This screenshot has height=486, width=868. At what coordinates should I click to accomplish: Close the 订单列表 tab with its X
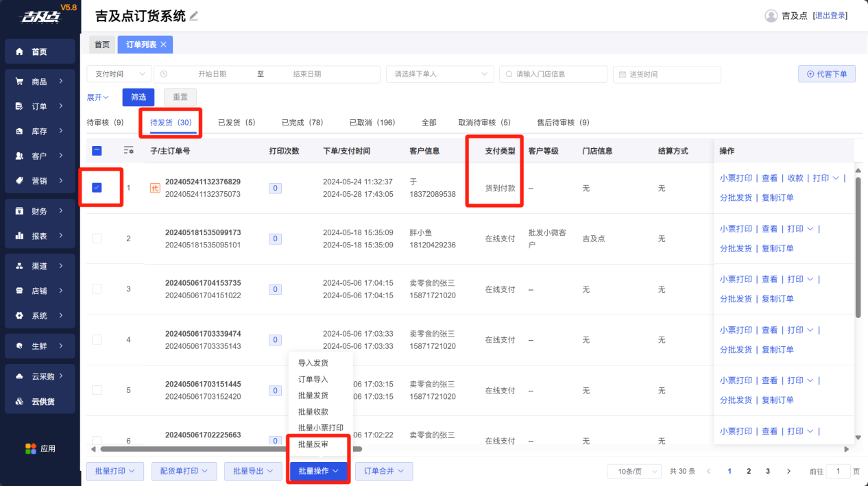coord(164,45)
